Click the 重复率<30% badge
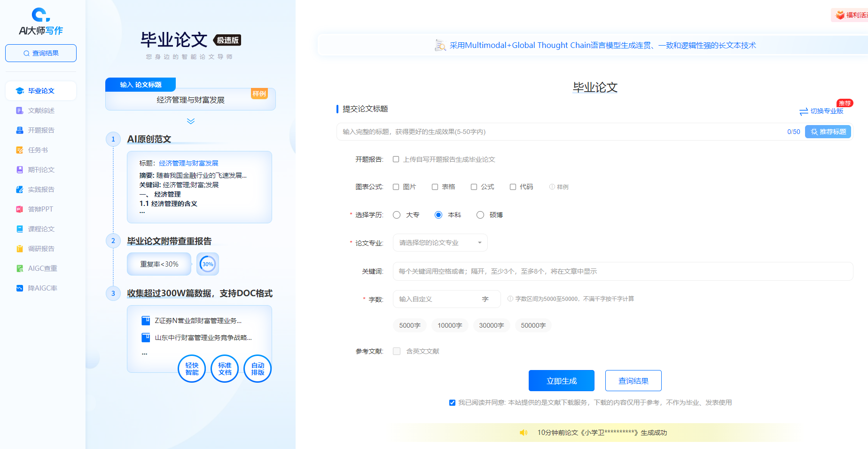Image resolution: width=868 pixels, height=449 pixels. [x=159, y=264]
